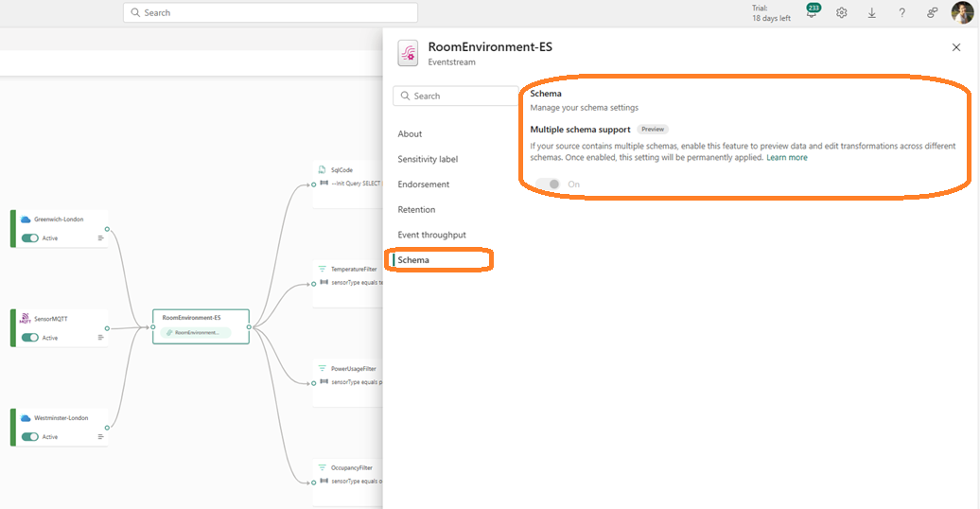Select the SqlCode node label

point(341,169)
